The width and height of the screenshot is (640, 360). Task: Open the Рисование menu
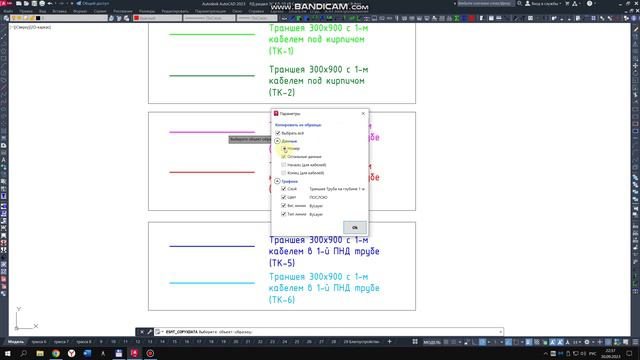(x=123, y=11)
